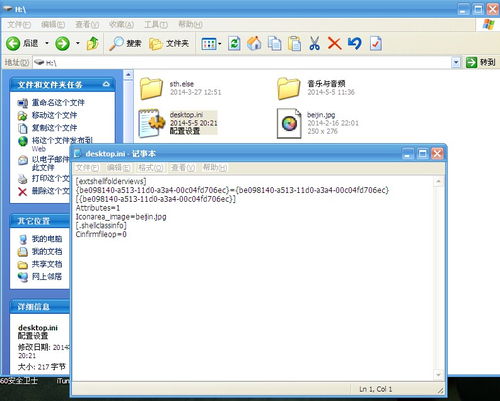Click the red X delete-this-file icon
Image resolution: width=500 pixels, height=401 pixels.
pyautogui.click(x=23, y=192)
